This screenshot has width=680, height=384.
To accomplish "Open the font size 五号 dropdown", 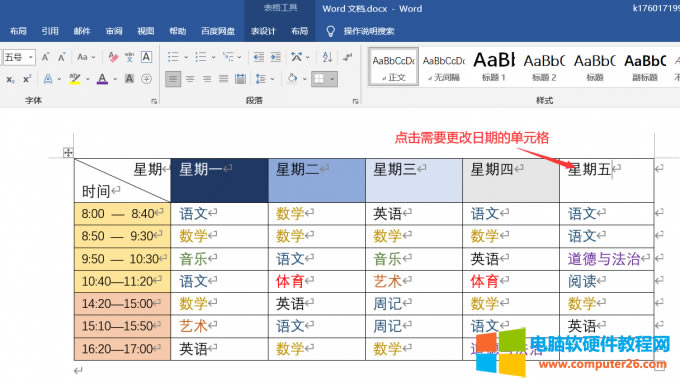I will coord(31,57).
